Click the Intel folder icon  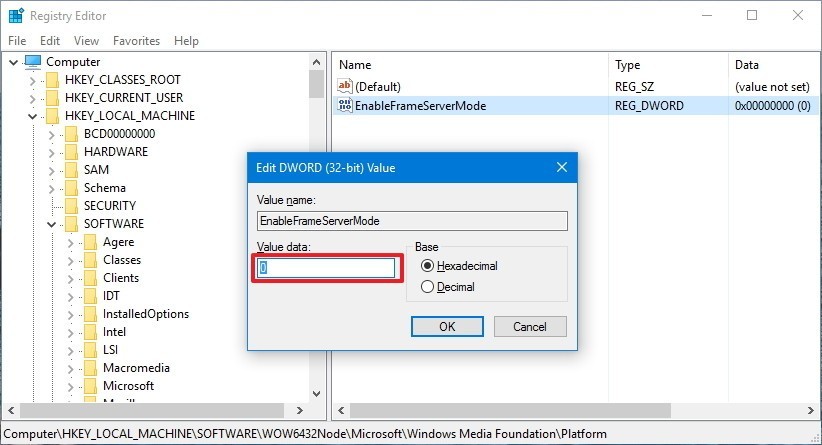[x=90, y=332]
